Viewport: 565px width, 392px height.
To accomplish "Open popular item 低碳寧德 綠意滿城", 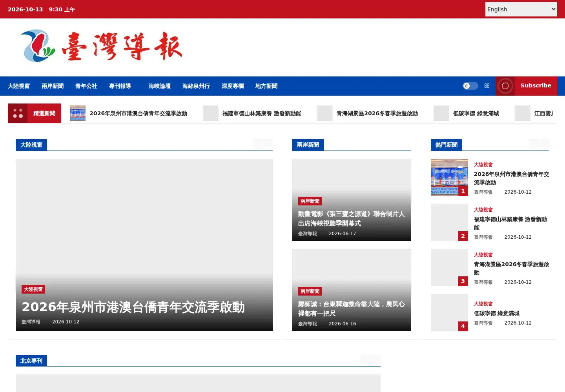I will click(497, 314).
